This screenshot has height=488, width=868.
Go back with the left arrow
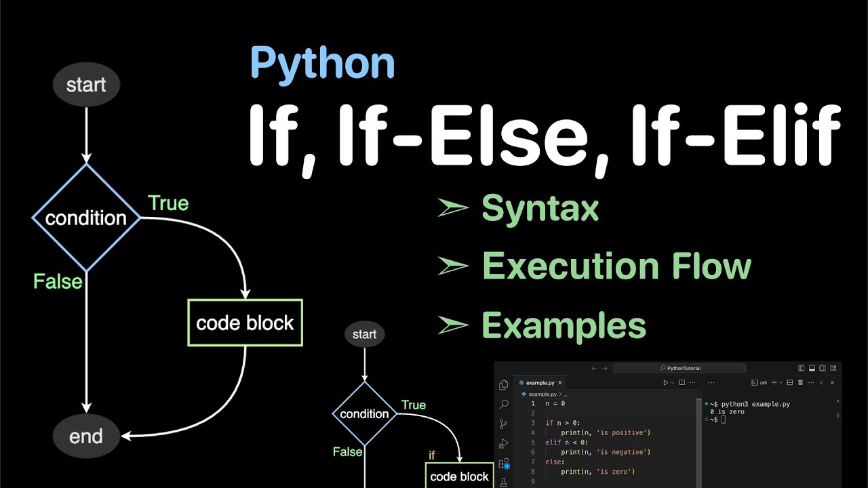click(594, 368)
